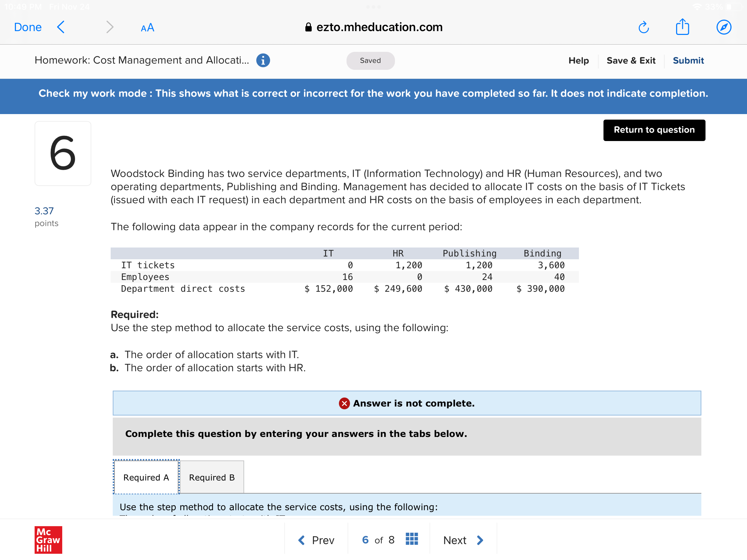This screenshot has height=560, width=747.
Task: Tap the ezto.mheducation.com address field
Action: 373,27
